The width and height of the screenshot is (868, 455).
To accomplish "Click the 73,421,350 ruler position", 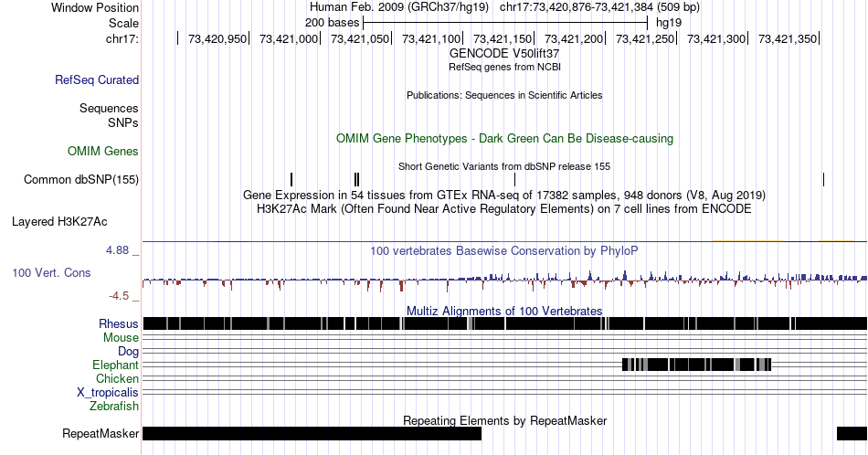I will (x=788, y=38).
